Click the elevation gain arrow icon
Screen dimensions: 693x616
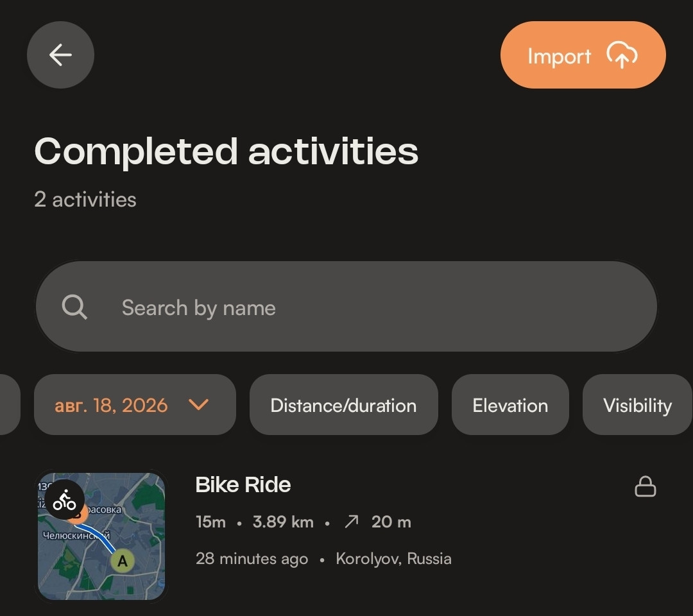click(x=352, y=522)
